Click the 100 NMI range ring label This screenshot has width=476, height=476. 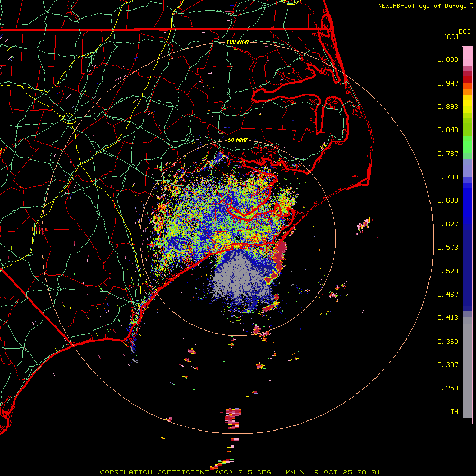coord(237,42)
